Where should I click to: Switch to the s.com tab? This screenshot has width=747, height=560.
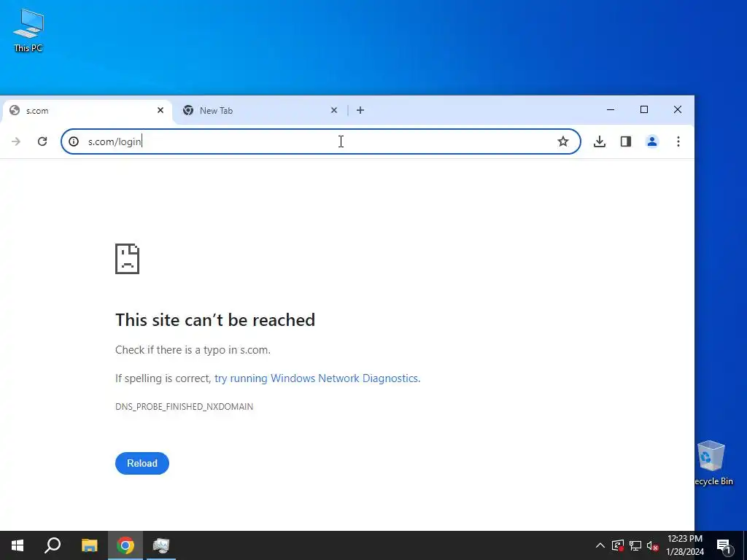tap(87, 111)
